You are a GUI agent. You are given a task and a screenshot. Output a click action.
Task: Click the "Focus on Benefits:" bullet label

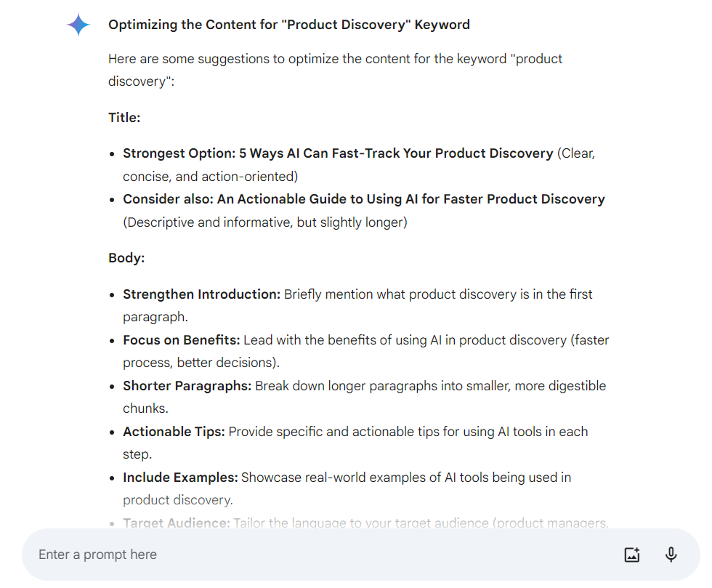pos(182,340)
